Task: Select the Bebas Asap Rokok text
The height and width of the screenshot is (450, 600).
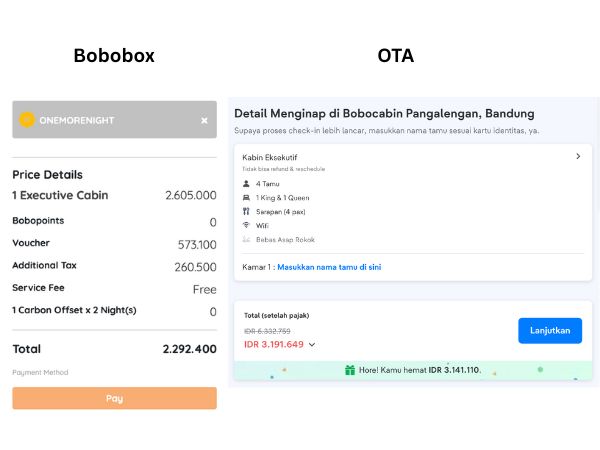Action: pos(285,240)
